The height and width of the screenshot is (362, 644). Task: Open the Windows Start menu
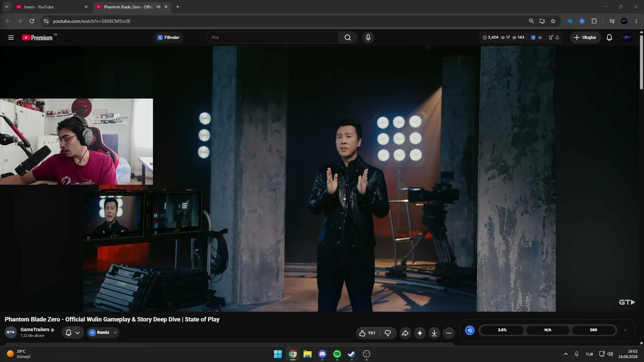tap(278, 354)
